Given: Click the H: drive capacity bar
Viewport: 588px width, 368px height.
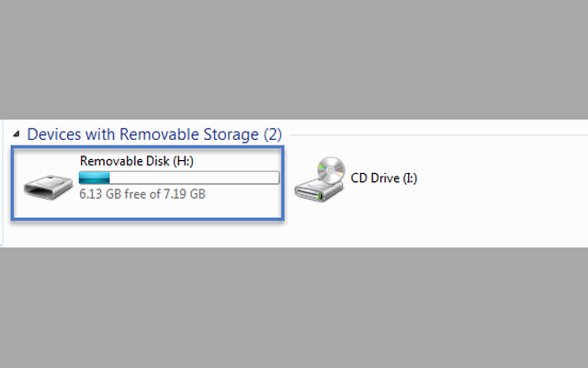Looking at the screenshot, I should pos(179,178).
